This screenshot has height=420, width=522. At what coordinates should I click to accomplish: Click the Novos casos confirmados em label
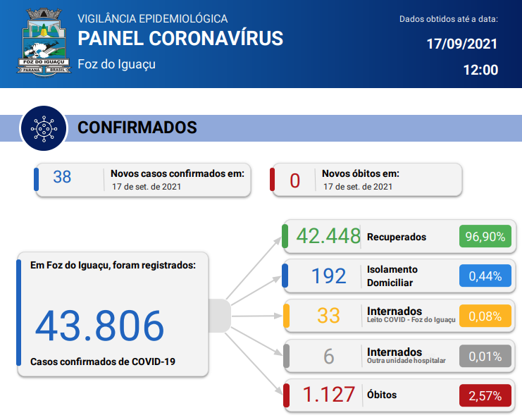[x=178, y=173]
